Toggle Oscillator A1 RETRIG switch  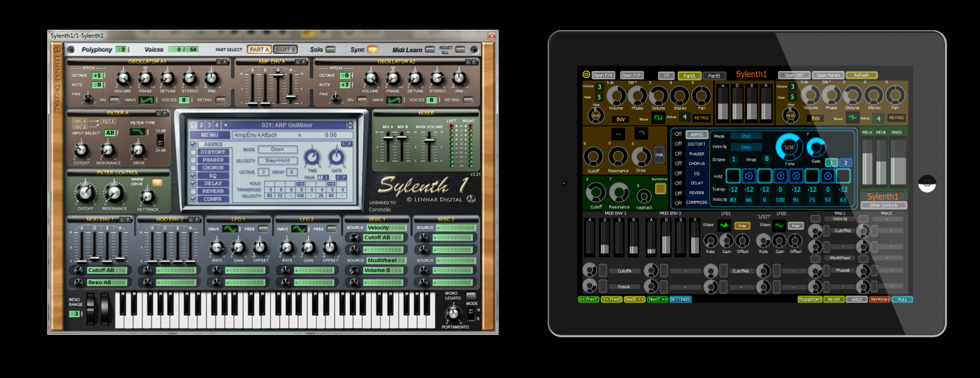pos(221,100)
